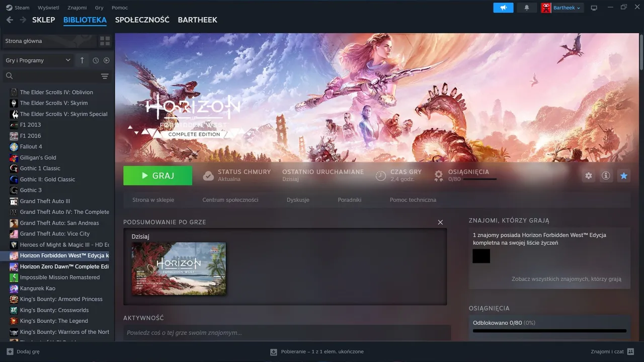Click the Gilligan's Gold game icon
This screenshot has height=362, width=644.
coord(14,157)
